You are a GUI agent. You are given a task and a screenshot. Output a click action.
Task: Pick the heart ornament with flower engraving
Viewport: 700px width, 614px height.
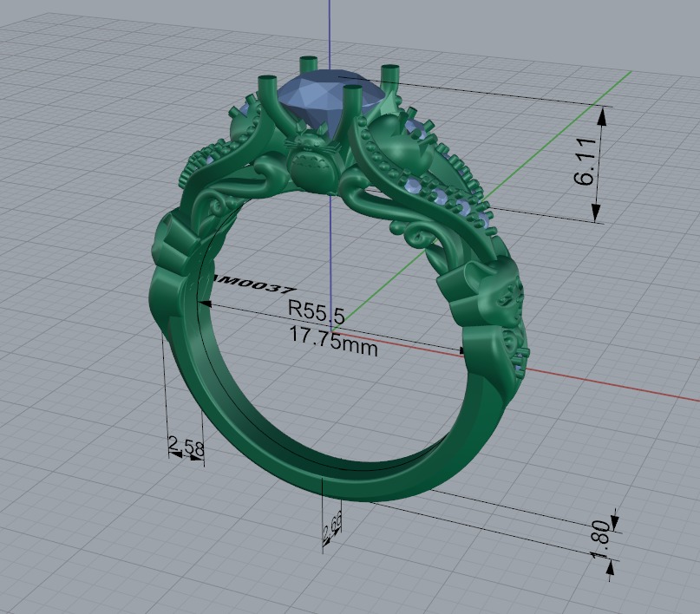tap(498, 291)
